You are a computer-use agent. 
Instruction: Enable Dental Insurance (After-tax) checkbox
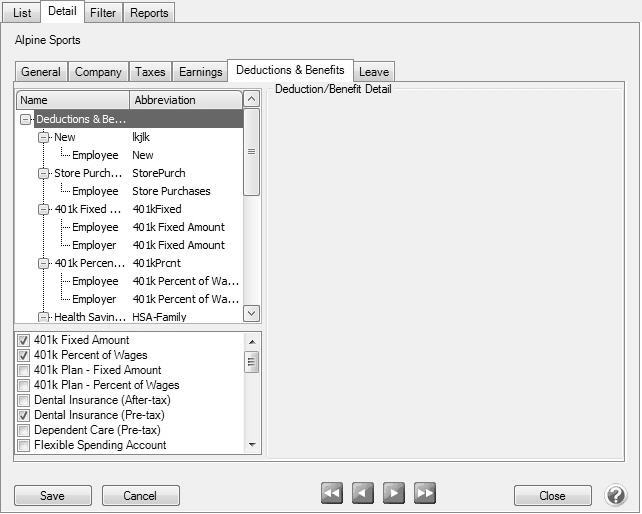pos(24,400)
